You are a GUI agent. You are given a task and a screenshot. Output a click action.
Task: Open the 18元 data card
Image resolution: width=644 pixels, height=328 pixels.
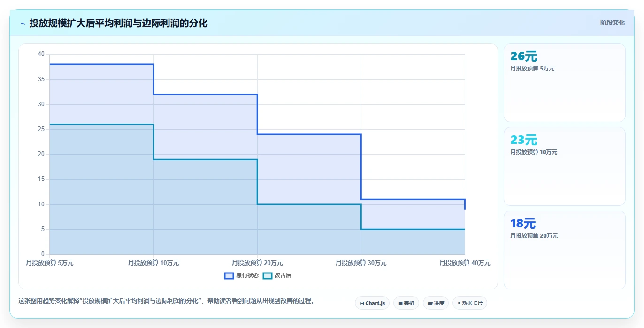[x=565, y=250]
